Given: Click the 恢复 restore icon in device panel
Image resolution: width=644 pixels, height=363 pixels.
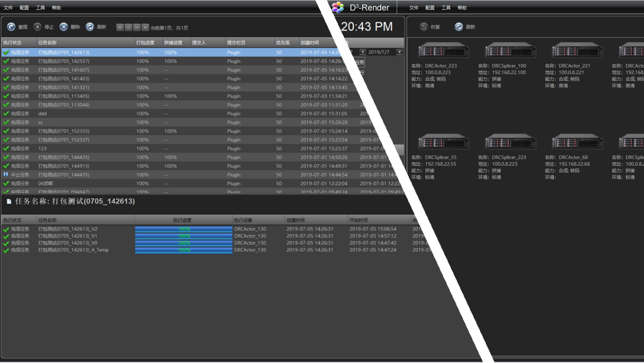Looking at the screenshot, I should coord(424,27).
